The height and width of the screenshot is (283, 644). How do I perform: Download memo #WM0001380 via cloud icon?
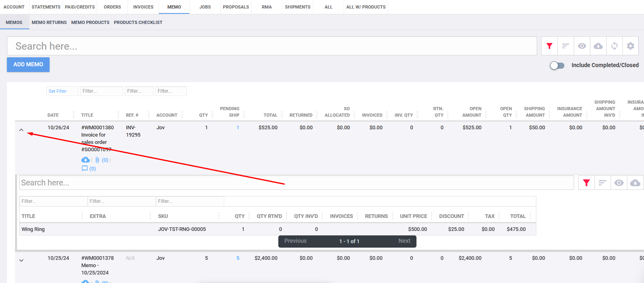tap(85, 160)
